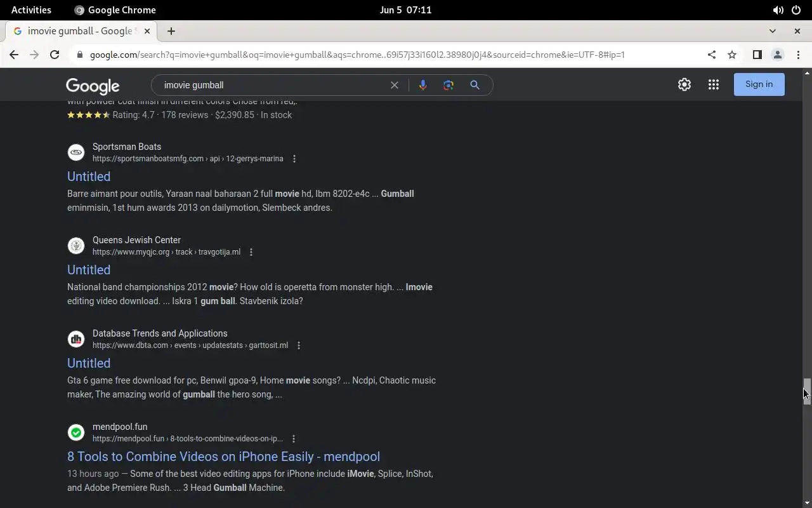Submit search with magnifier icon
This screenshot has height=508, width=812.
point(475,85)
